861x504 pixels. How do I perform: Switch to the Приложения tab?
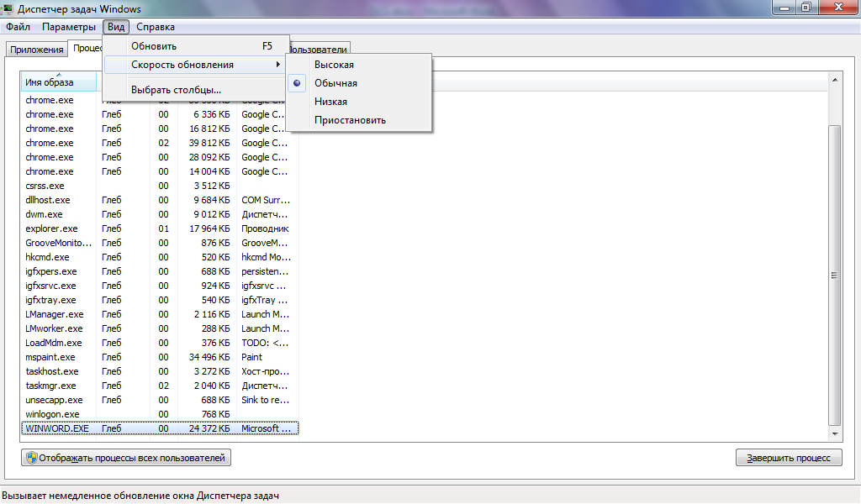click(37, 50)
